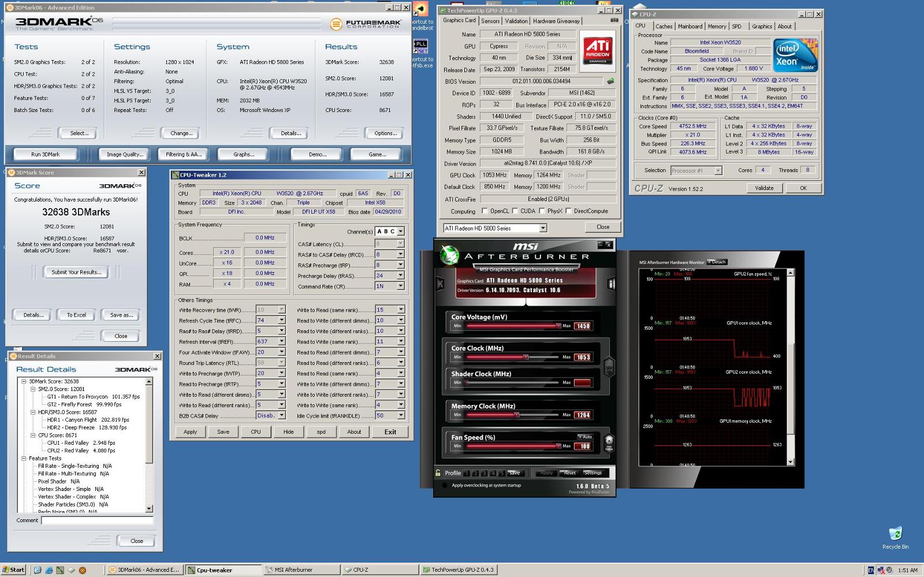Switch to CPU-Z in taskbar

tap(379, 569)
